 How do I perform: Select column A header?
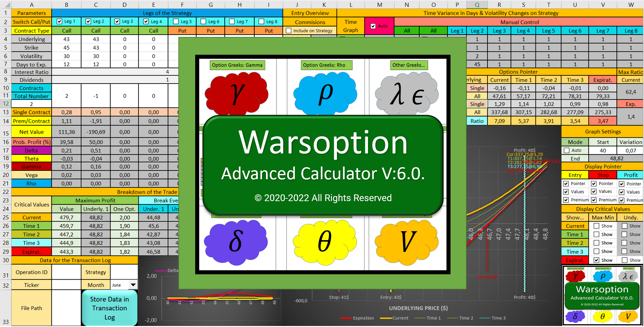coord(32,5)
